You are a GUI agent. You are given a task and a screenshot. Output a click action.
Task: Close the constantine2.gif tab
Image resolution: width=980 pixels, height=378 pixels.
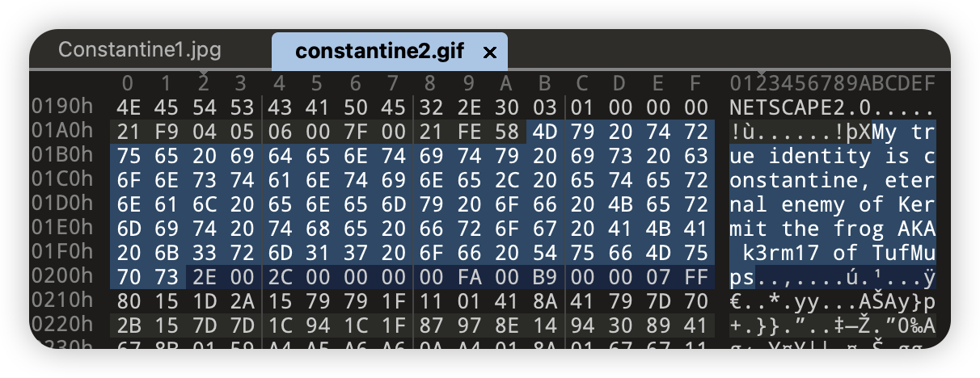point(489,52)
